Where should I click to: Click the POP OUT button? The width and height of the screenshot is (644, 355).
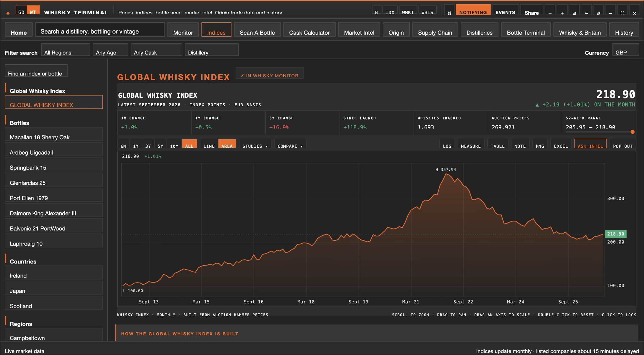click(623, 144)
